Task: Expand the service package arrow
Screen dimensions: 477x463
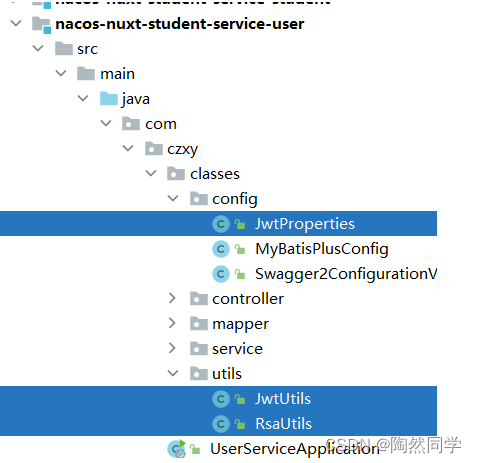Action: click(x=172, y=348)
